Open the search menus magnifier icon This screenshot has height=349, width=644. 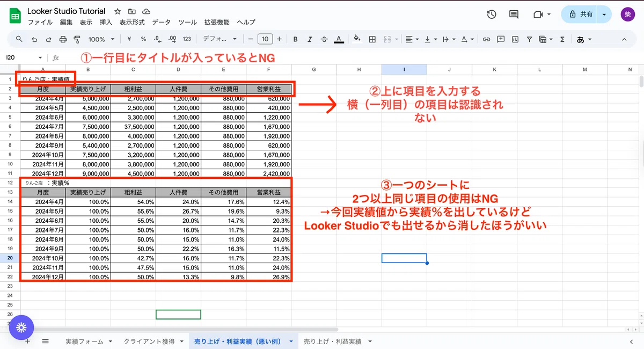point(19,39)
